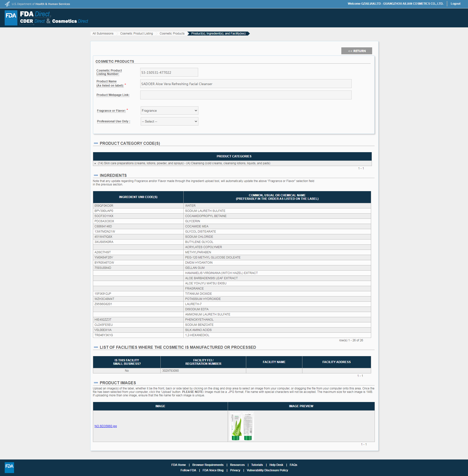The height and width of the screenshot is (476, 468).
Task: Click the Logout link
Action: [455, 4]
